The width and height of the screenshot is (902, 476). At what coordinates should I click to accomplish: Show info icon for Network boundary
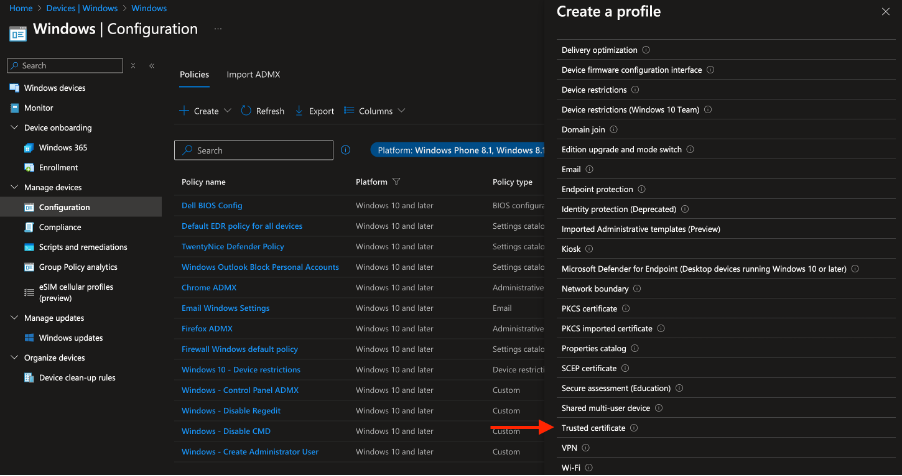pyautogui.click(x=637, y=289)
